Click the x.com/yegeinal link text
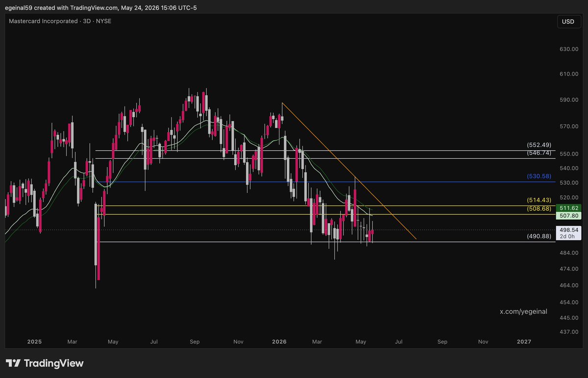 click(523, 311)
